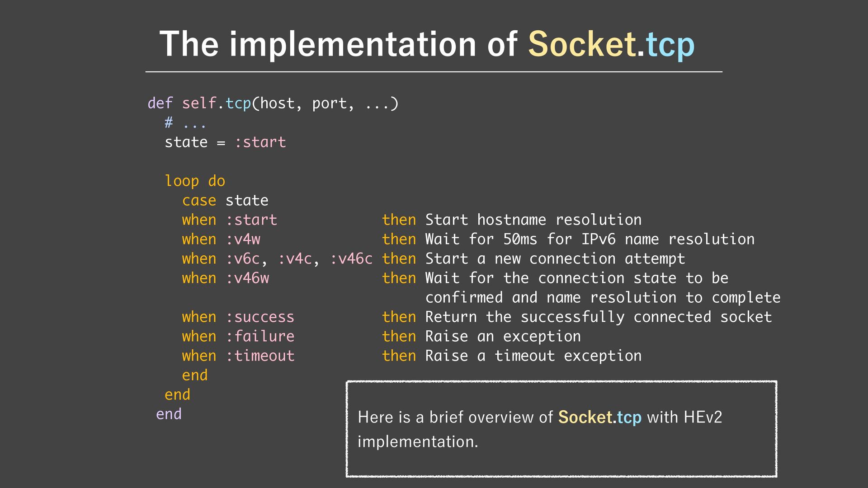
Task: Click the blue 'tcp' in the title
Action: click(x=670, y=46)
